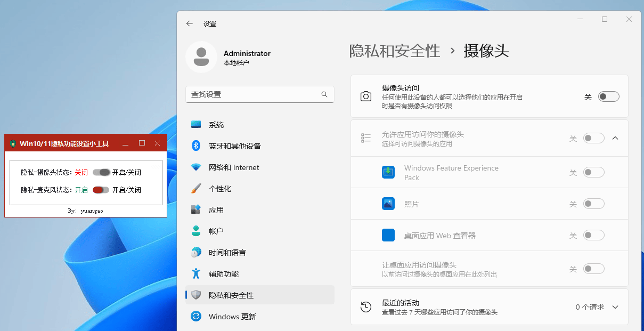Screen dimensions: 644x331
Task: Expand the 最近的活动 section
Action: [615, 307]
